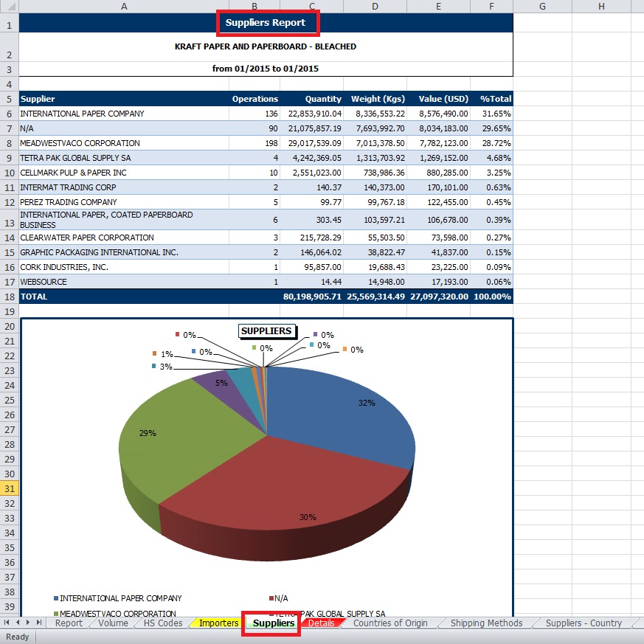Open the Countries of Origin tab
This screenshot has height=644, width=644.
[390, 623]
